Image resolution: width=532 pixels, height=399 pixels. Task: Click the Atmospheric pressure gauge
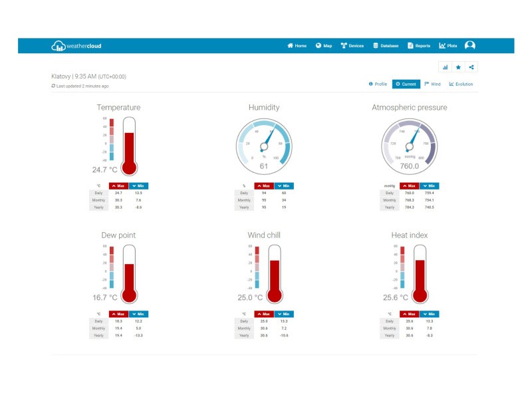[409, 143]
